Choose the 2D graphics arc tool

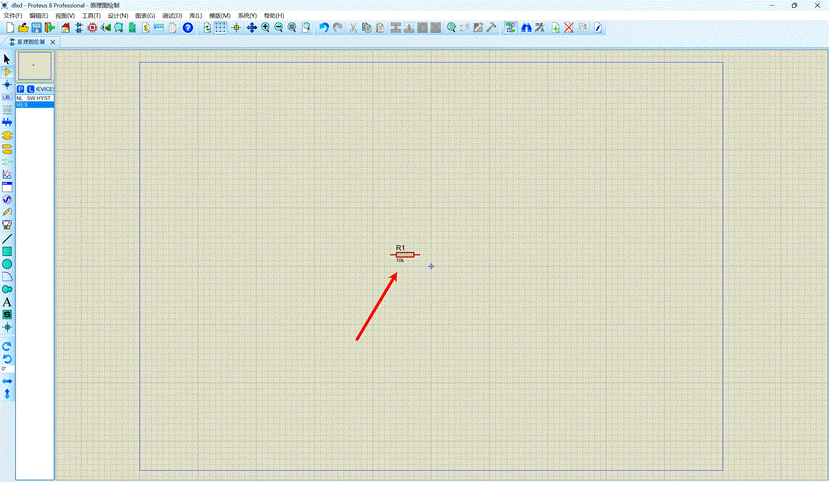click(x=7, y=277)
